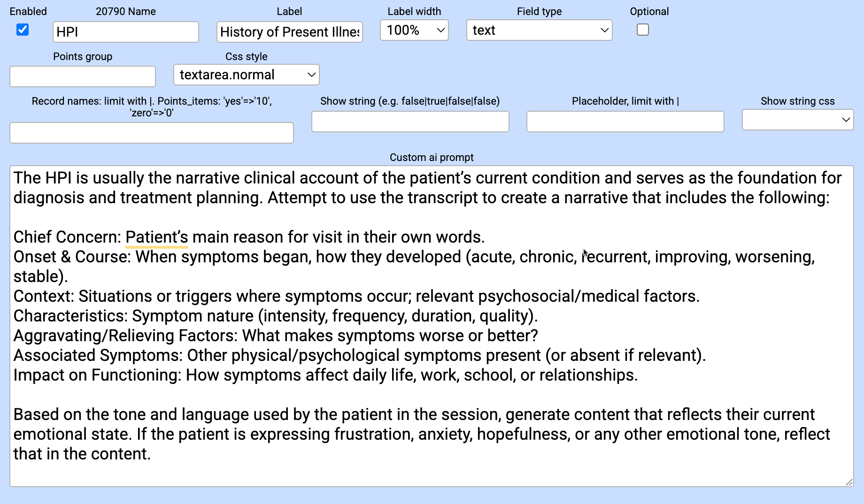Click the Optional label text
864x504 pixels.
coord(649,11)
